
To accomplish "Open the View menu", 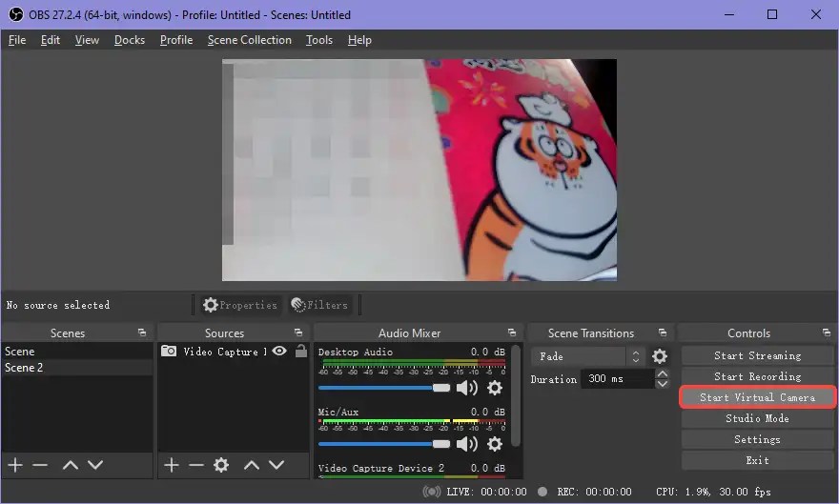I will 87,40.
